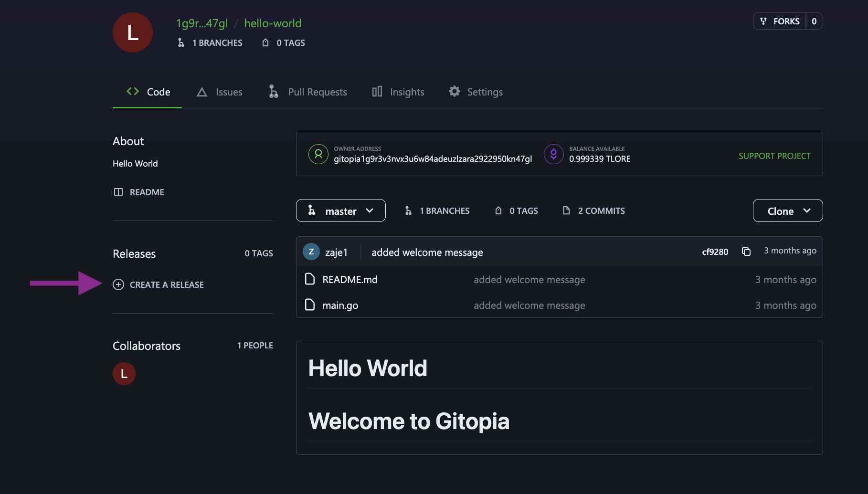Open commit hash cf9280
Screen dimensions: 868x494
(715, 252)
